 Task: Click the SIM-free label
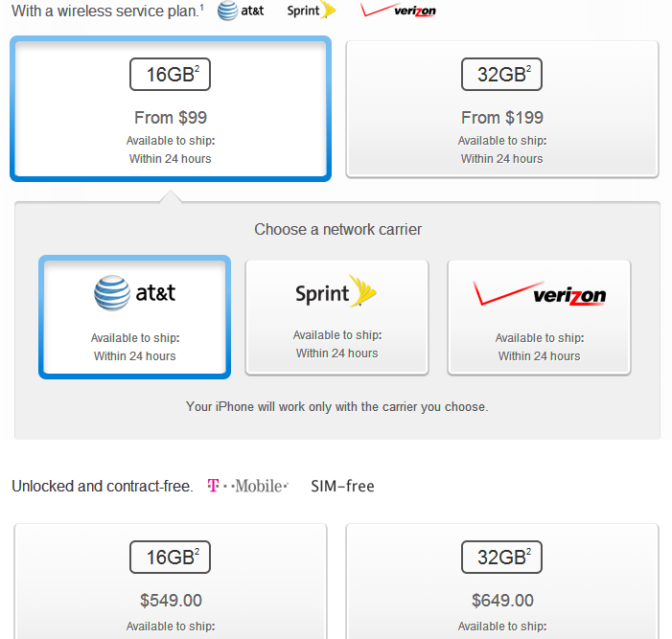342,486
